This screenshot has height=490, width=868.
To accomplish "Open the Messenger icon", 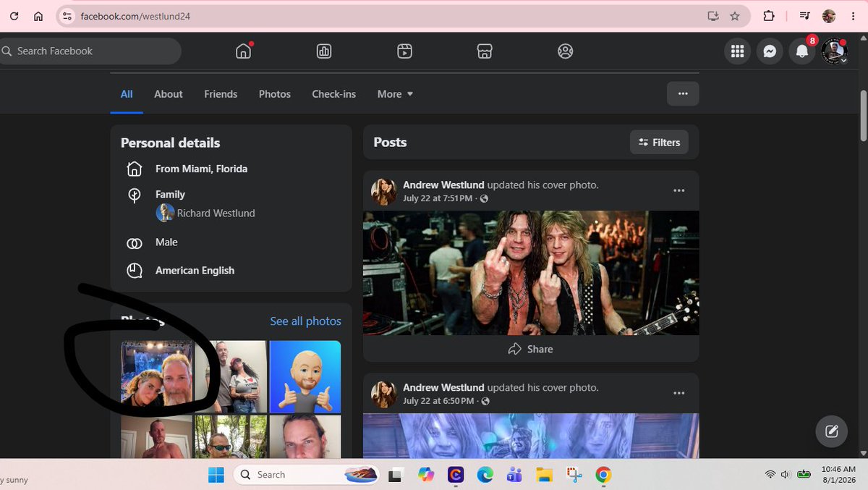I will (x=770, y=51).
